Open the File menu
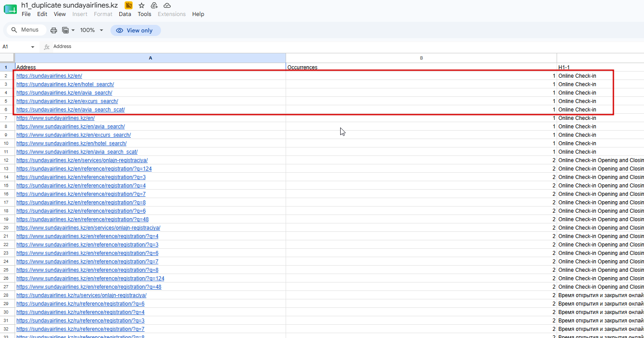Viewport: 644px width, 338px height. (26, 14)
